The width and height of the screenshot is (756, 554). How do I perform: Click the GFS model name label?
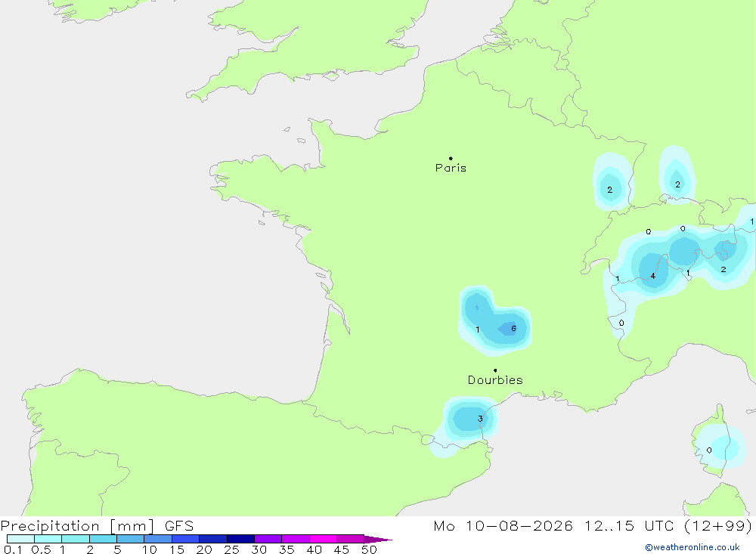[179, 526]
